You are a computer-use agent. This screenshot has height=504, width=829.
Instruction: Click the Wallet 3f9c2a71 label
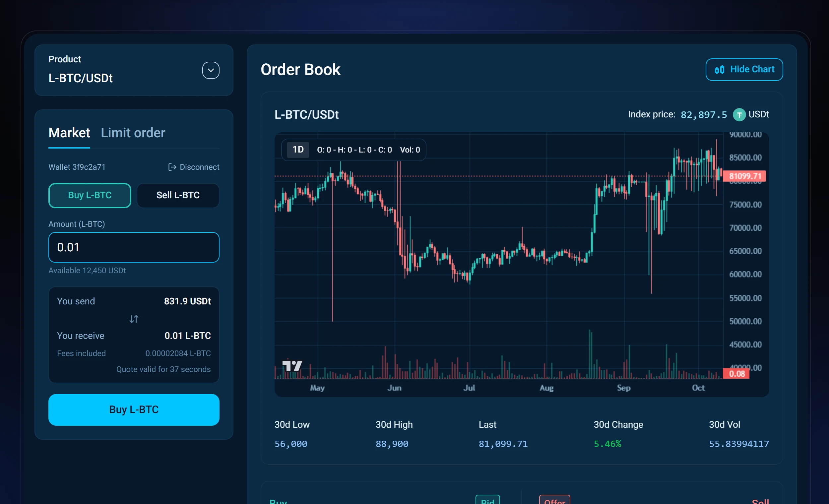[77, 167]
